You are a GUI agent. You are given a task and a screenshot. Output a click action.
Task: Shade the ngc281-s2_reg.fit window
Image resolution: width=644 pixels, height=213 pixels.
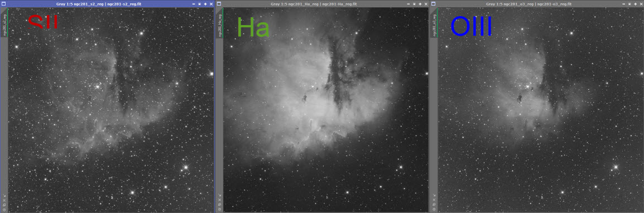[200, 4]
